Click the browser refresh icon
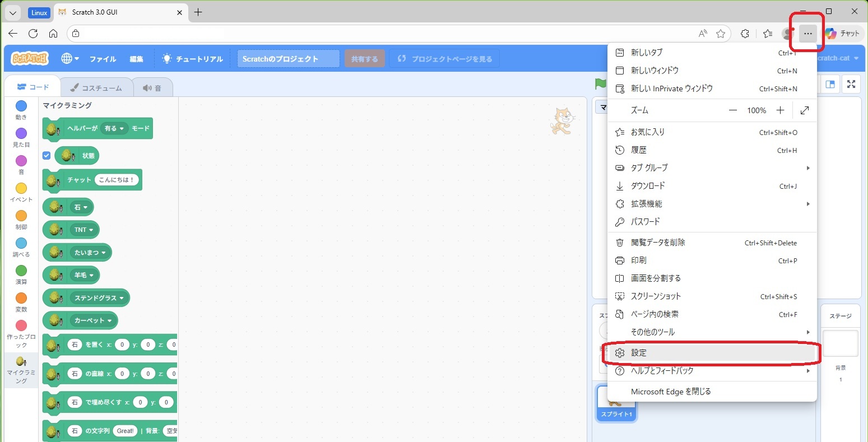This screenshot has height=442, width=868. (x=33, y=34)
